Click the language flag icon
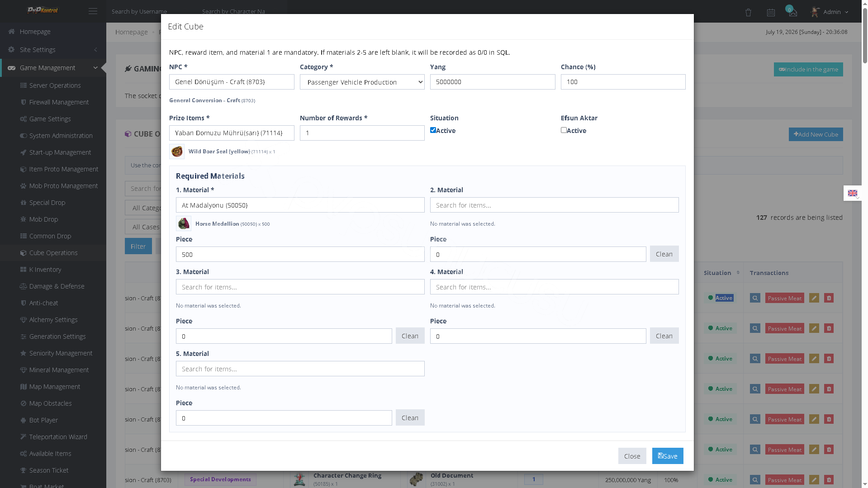Viewport: 868px width, 488px height. coord(852,193)
